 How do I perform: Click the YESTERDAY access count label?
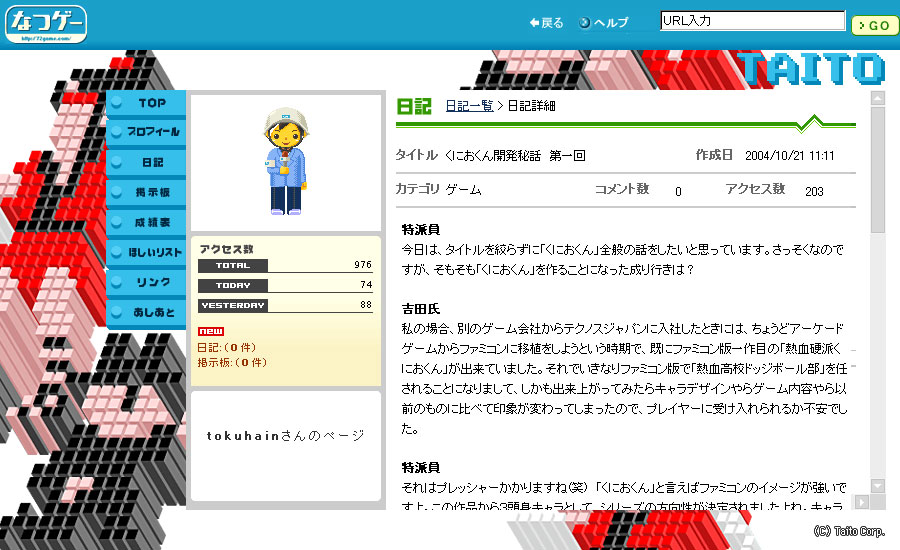(x=232, y=305)
